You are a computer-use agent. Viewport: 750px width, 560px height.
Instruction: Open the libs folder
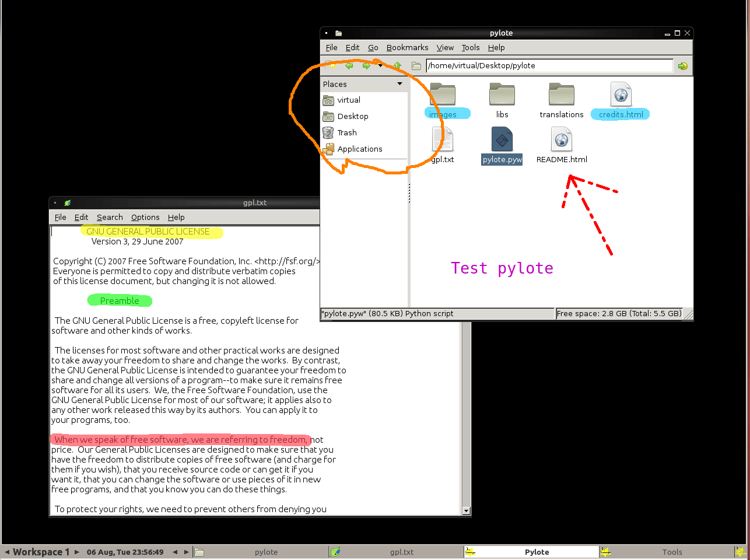coord(502,94)
